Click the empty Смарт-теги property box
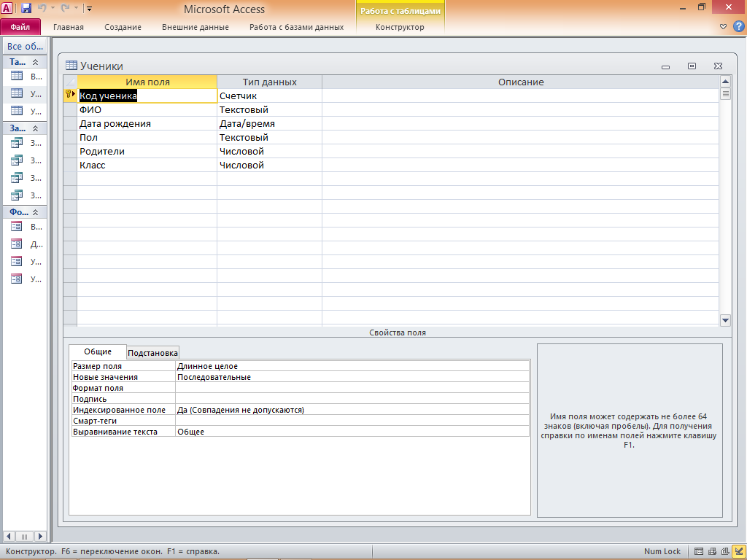Viewport: 747px width, 560px height. pos(352,421)
